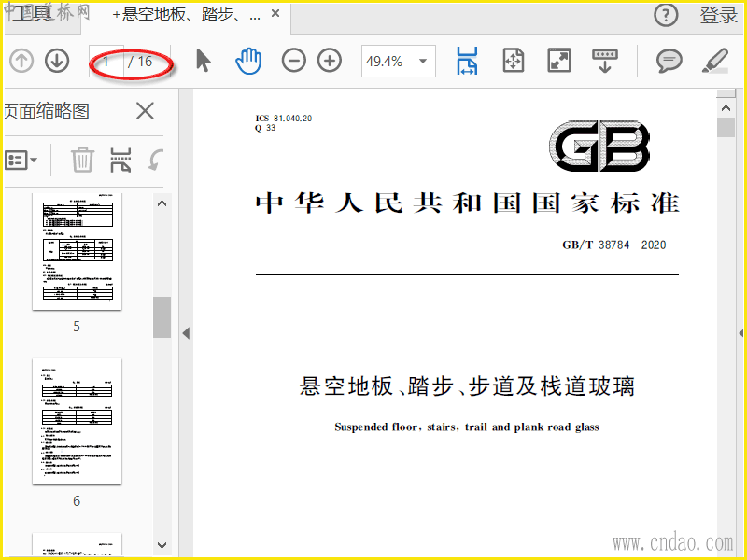Image resolution: width=747 pixels, height=560 pixels.
Task: Click the 中华人民共和国国家标准 heading
Action: (x=467, y=203)
